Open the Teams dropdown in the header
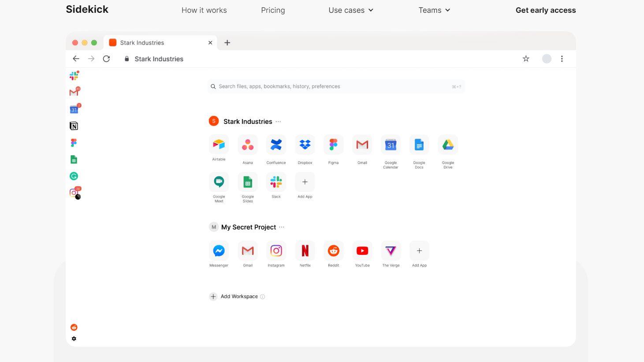This screenshot has width=644, height=362. [434, 10]
